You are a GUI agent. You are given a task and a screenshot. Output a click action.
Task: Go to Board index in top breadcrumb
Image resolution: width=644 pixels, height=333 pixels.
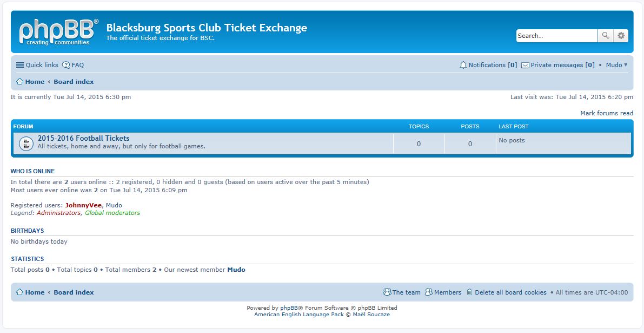[x=74, y=82]
